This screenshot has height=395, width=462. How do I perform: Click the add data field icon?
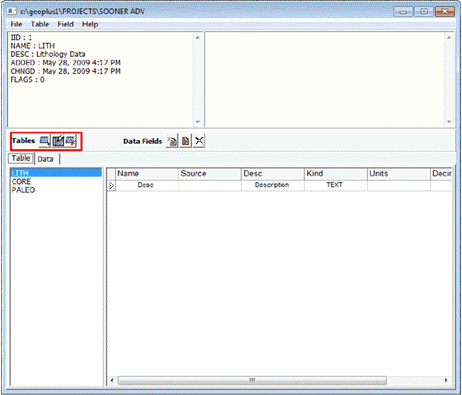click(x=172, y=141)
